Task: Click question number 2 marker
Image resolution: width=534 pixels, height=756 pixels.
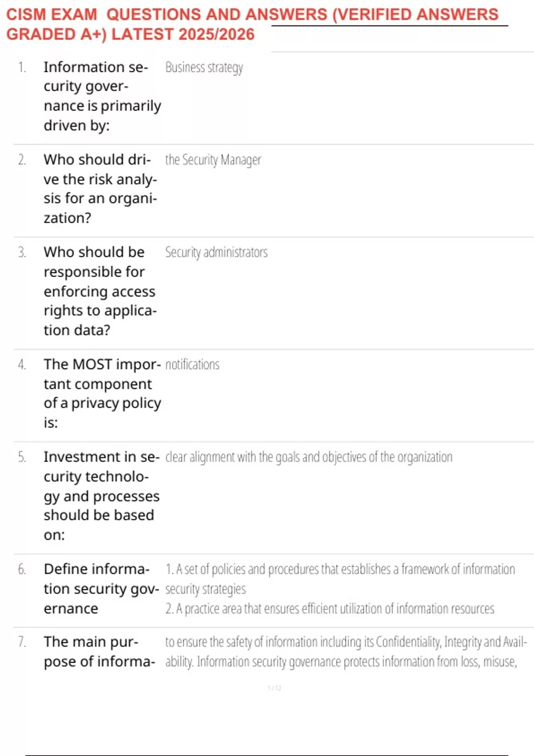Action: pos(22,160)
